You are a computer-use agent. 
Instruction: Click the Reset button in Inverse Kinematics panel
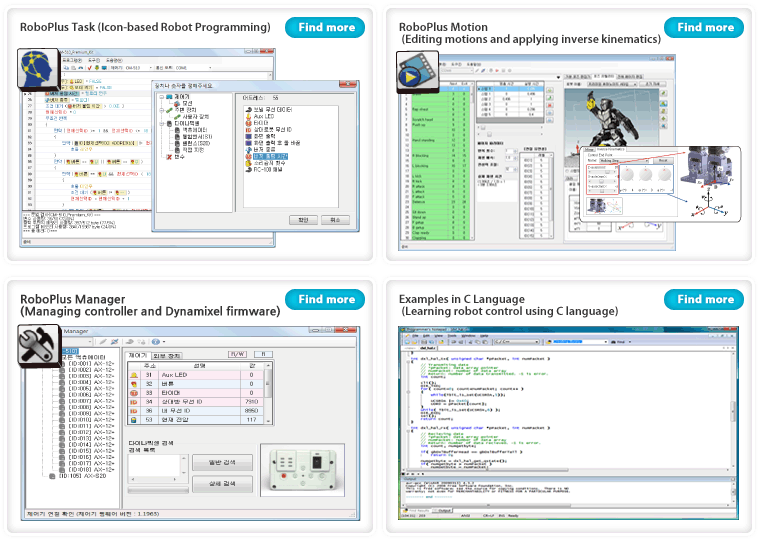663,160
